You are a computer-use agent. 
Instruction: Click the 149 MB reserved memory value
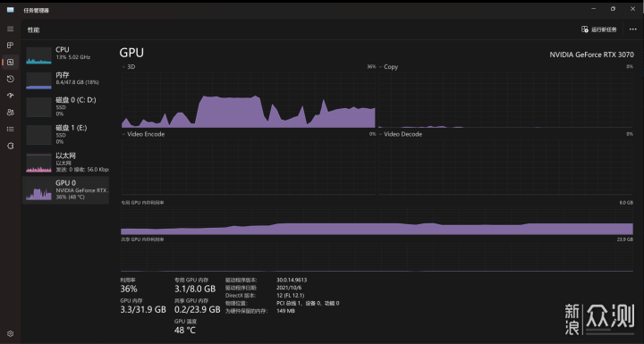286,311
